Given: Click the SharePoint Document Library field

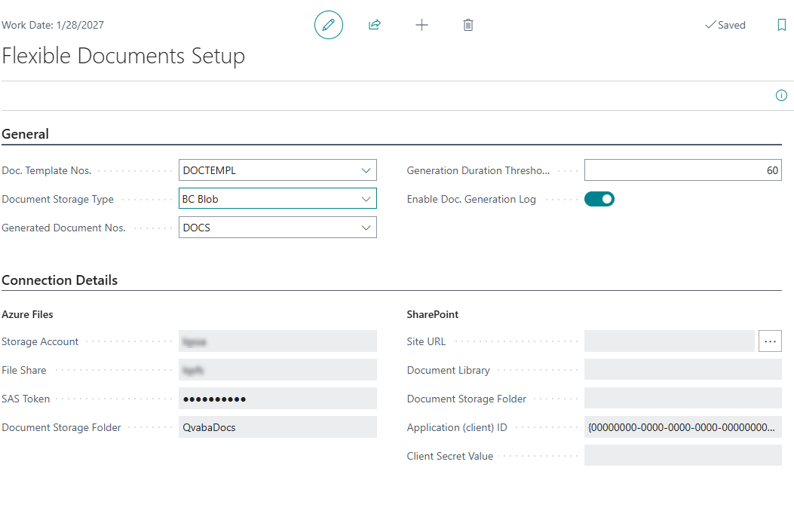Looking at the screenshot, I should (682, 370).
